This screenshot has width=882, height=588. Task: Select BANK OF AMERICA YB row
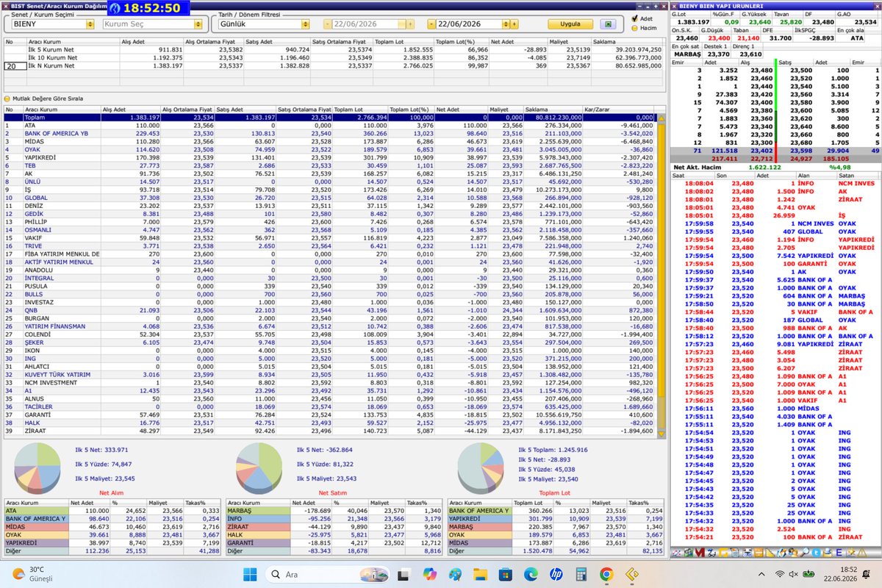pos(329,133)
